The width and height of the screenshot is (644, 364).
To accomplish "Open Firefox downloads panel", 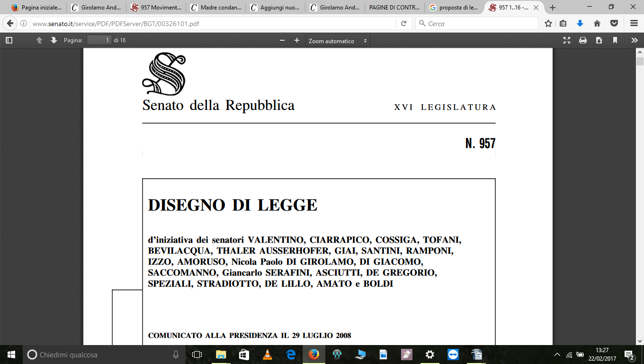I will point(580,23).
